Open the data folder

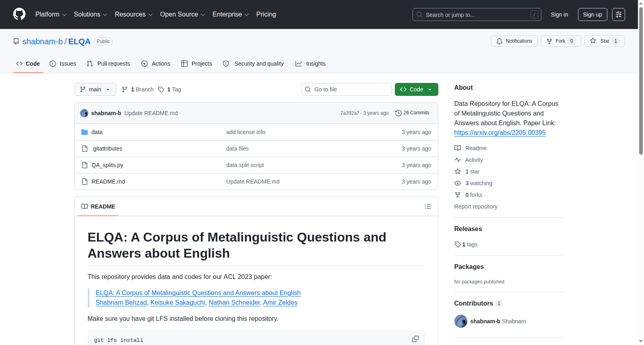(97, 132)
